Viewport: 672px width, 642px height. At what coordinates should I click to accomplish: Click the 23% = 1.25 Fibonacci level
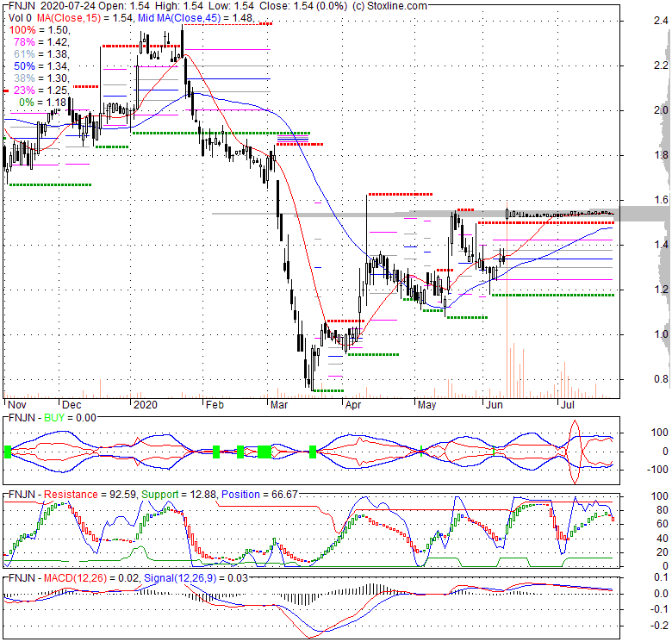(41, 90)
